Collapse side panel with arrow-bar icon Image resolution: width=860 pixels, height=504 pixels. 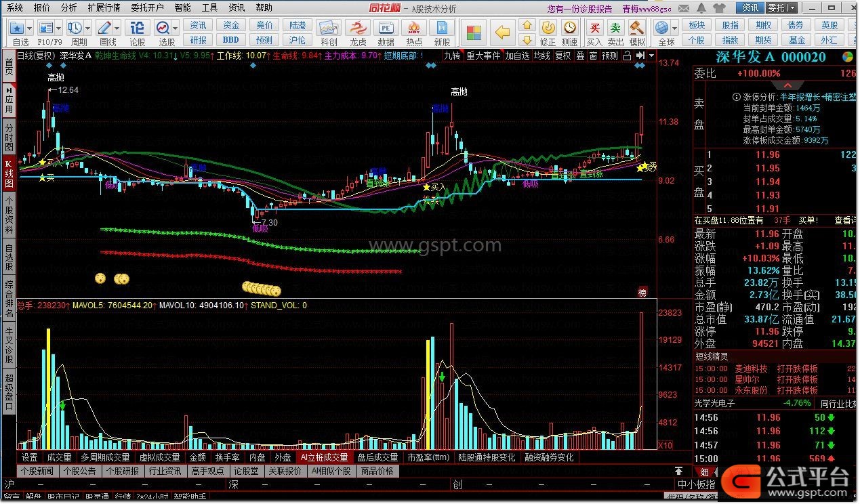pyautogui.click(x=640, y=56)
